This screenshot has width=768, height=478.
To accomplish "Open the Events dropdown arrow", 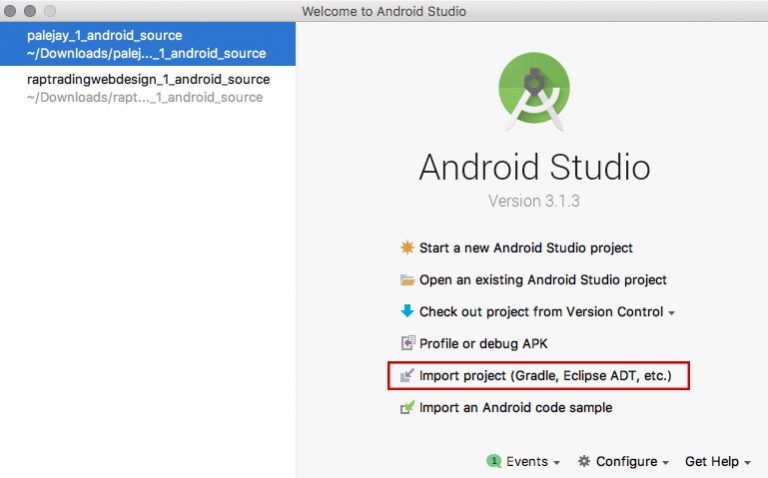I will tap(556, 463).
